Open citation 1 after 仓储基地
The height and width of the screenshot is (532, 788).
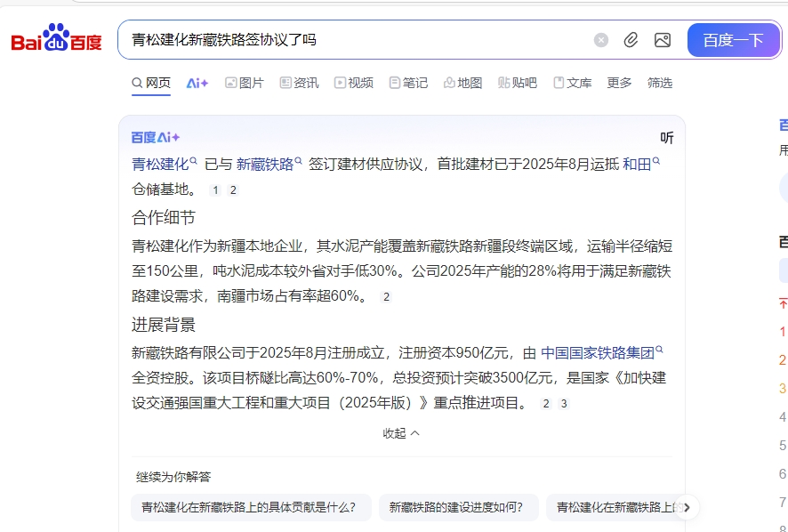point(215,190)
